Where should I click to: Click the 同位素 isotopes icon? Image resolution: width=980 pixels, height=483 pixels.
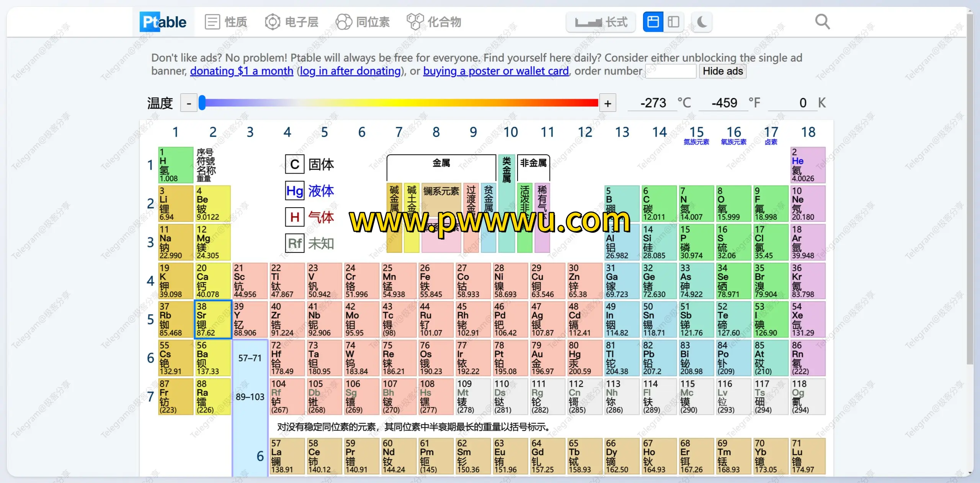coord(344,22)
